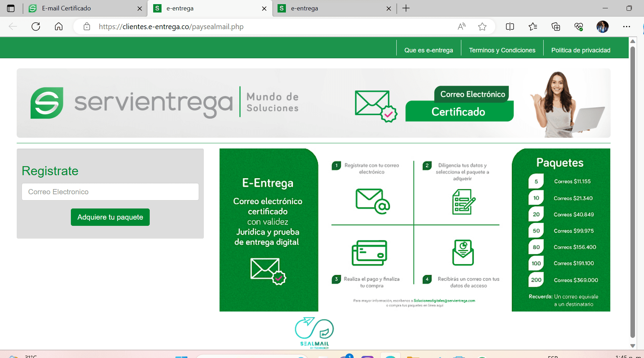Open the browser profile avatar
The width and height of the screenshot is (644, 358).
[x=602, y=27]
